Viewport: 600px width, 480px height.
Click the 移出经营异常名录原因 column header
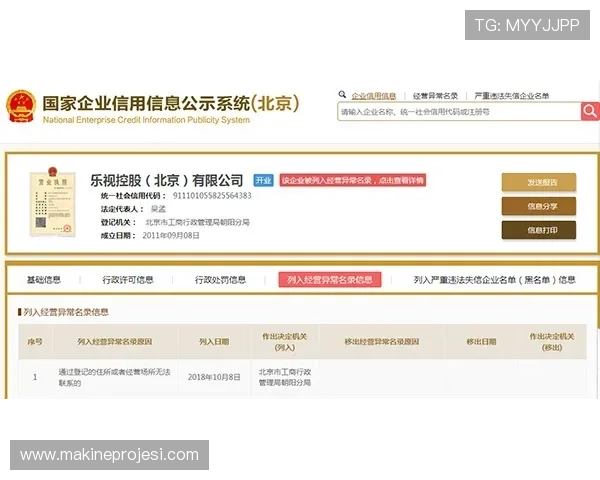[382, 341]
